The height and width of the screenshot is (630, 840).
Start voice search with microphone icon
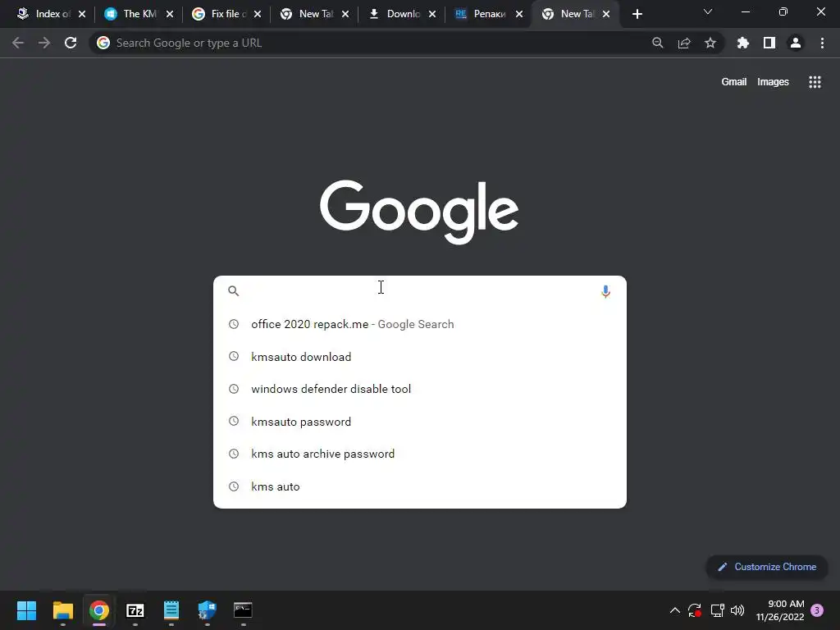tap(606, 291)
